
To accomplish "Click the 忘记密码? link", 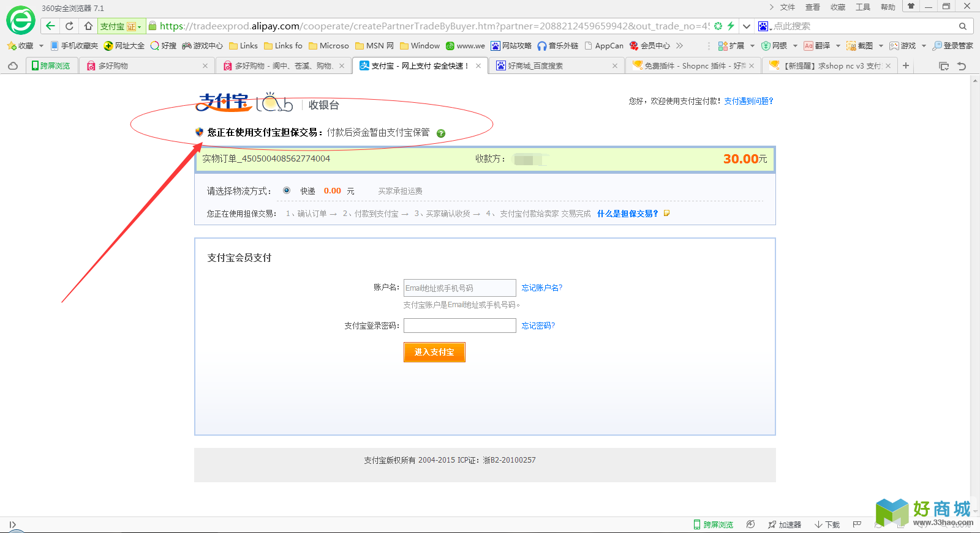I will 538,326.
